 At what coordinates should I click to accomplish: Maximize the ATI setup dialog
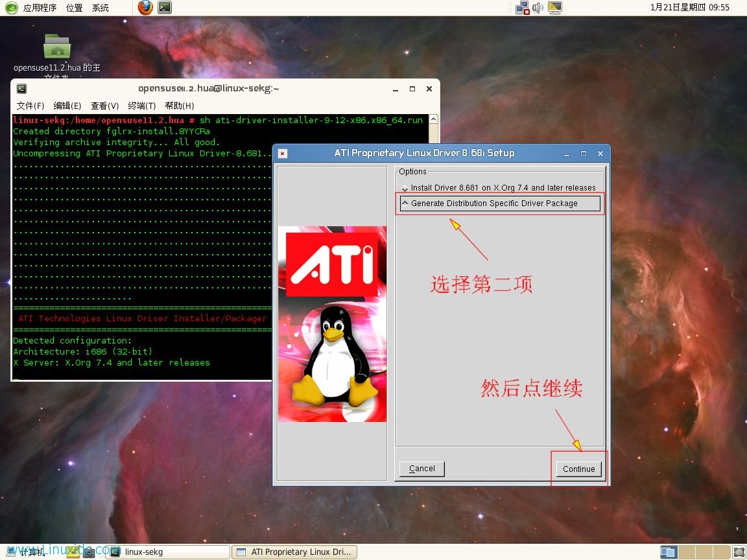(x=584, y=154)
